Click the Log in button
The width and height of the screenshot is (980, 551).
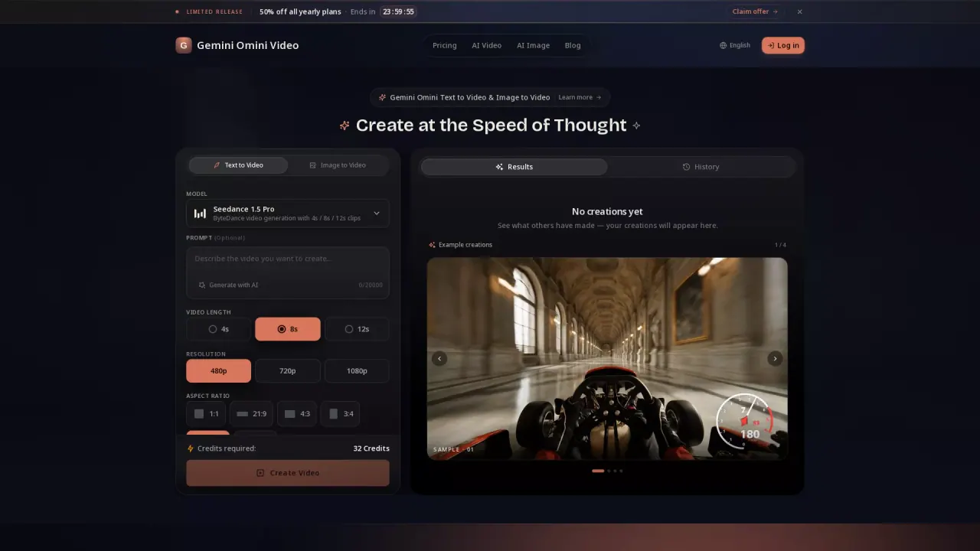[782, 45]
